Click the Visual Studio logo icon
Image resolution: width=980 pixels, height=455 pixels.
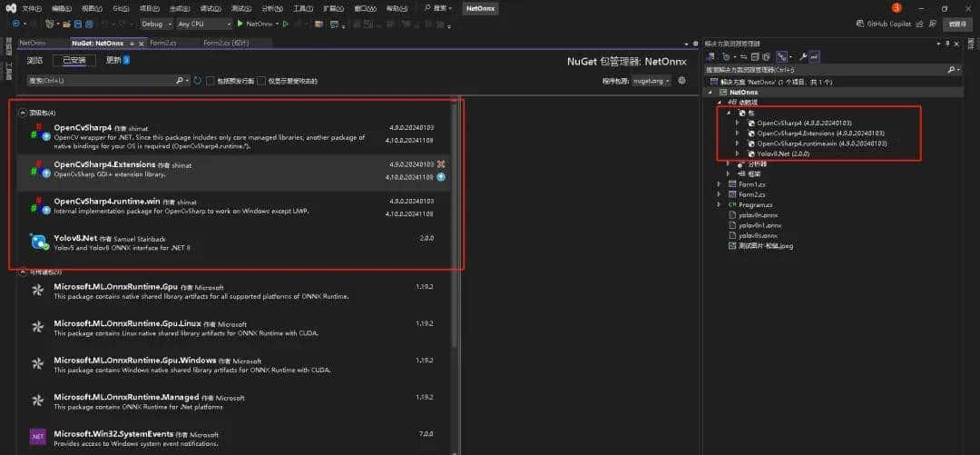tap(11, 9)
